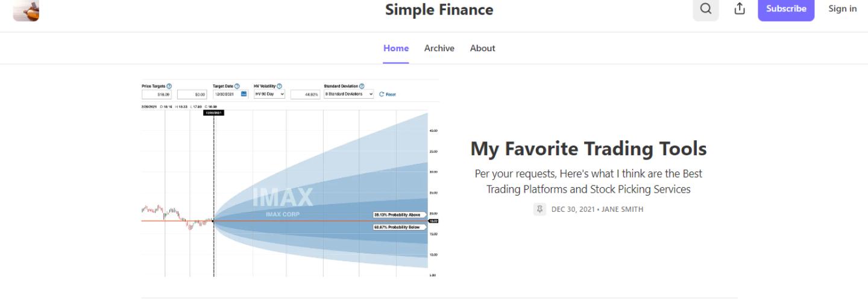Click the 12/30/2021 date marker on chart
This screenshot has width=868, height=301.
[214, 112]
